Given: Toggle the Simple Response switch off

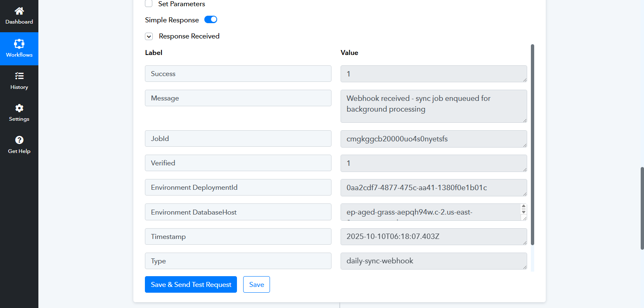Looking at the screenshot, I should click(211, 20).
